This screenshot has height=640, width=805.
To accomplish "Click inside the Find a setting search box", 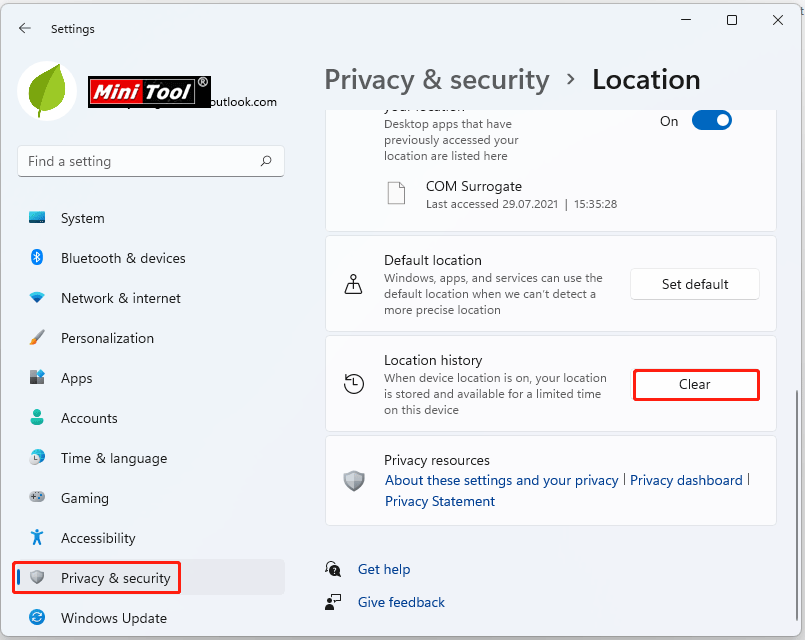I will (x=150, y=161).
